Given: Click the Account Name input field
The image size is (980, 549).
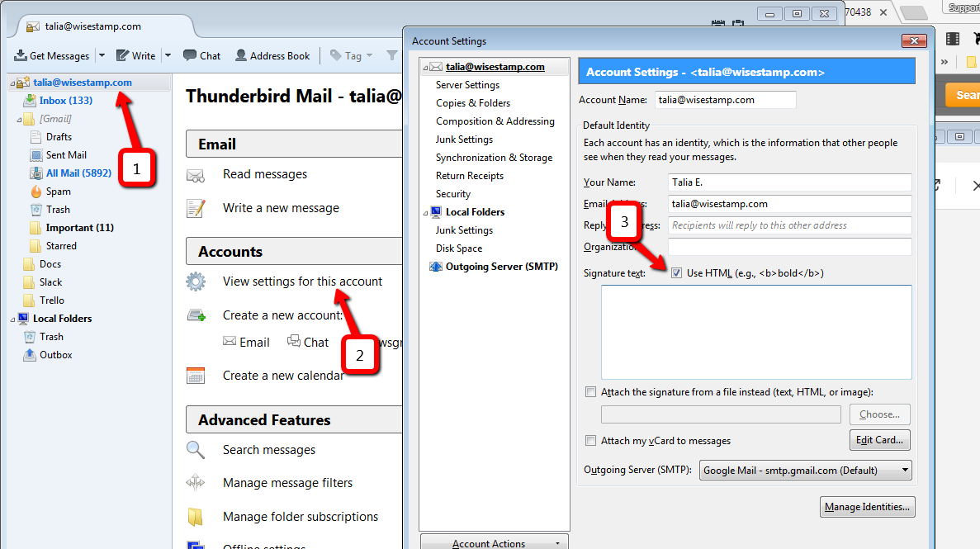Looking at the screenshot, I should point(725,100).
